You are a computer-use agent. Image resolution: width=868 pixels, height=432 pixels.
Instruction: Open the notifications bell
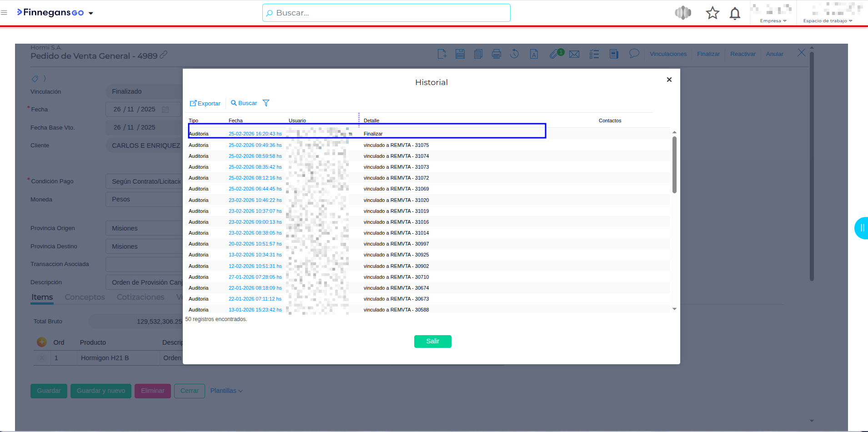point(735,13)
